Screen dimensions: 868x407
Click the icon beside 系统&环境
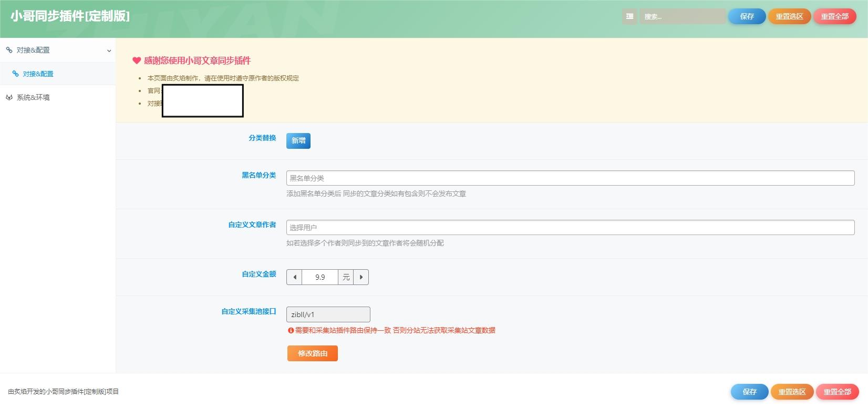click(x=9, y=97)
